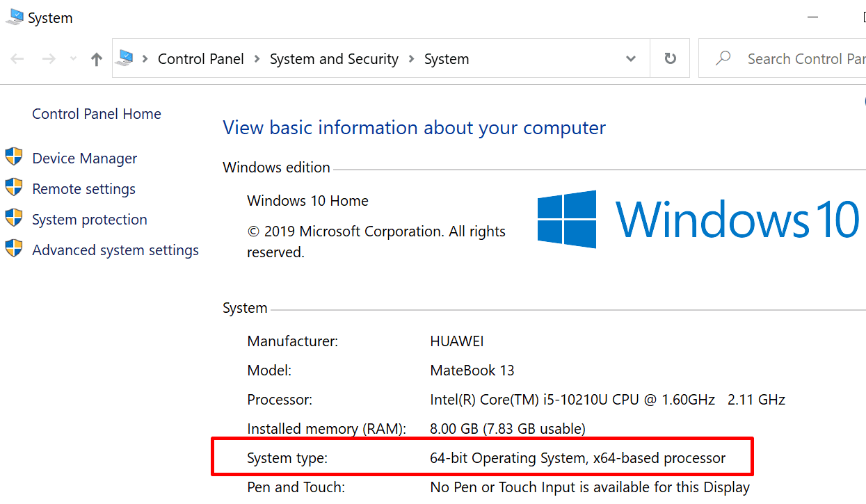Click the 'Model:' label
This screenshot has width=866, height=504.
pyautogui.click(x=269, y=371)
